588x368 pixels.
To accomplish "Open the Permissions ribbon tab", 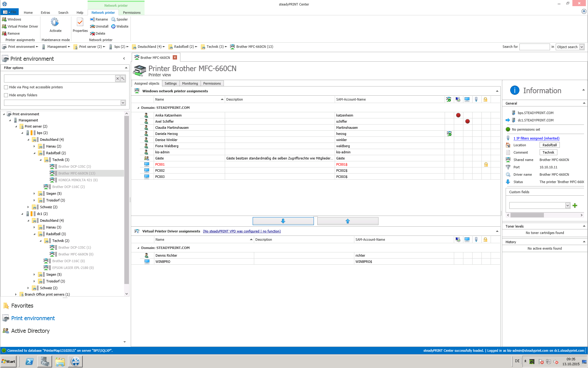I will [x=132, y=13].
